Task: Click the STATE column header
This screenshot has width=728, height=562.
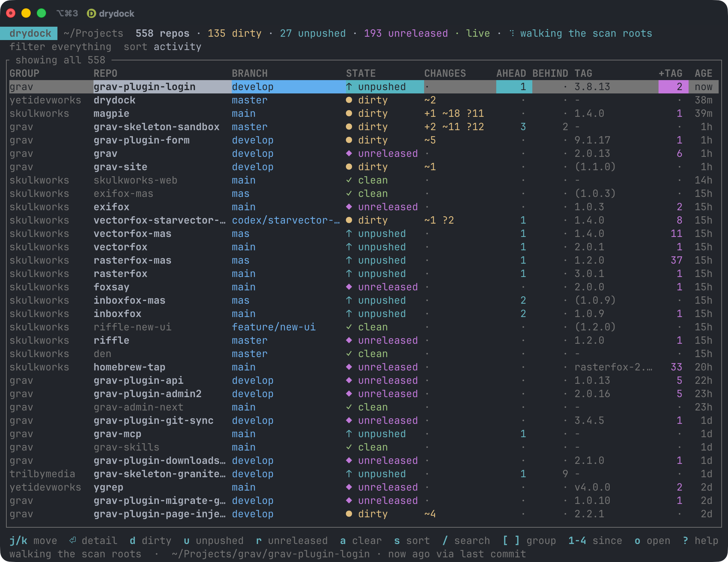Action: pos(361,73)
